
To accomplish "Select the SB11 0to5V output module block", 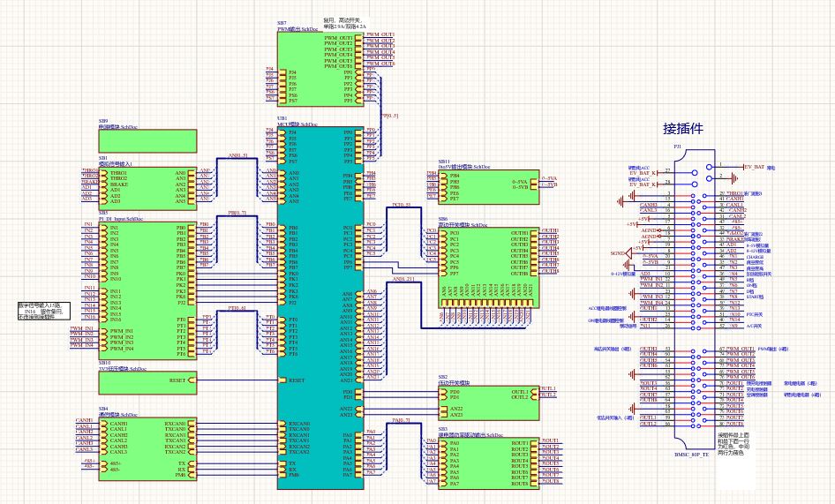I will [x=488, y=187].
